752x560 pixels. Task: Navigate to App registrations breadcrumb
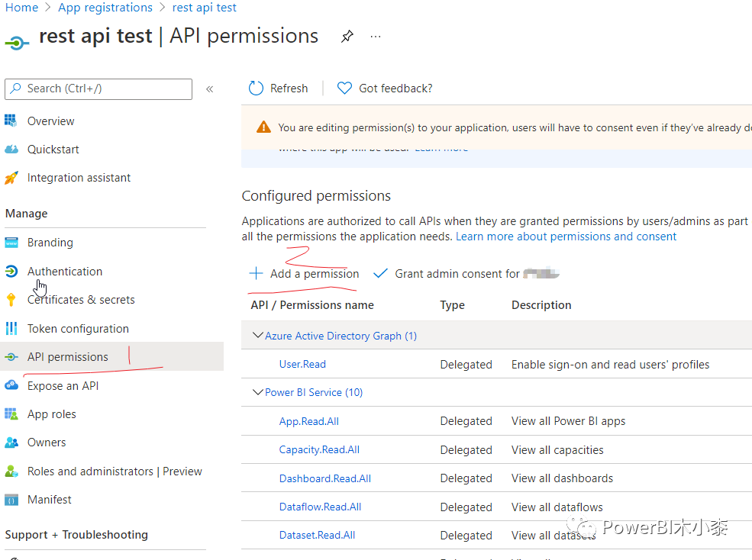(x=105, y=8)
